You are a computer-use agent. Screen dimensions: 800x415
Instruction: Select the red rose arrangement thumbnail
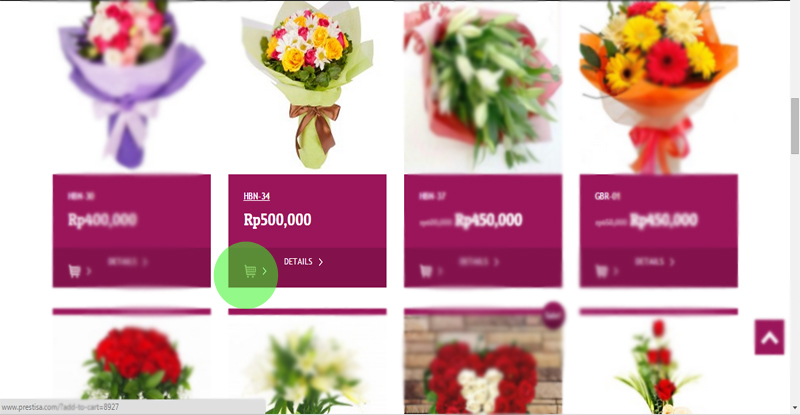132,364
